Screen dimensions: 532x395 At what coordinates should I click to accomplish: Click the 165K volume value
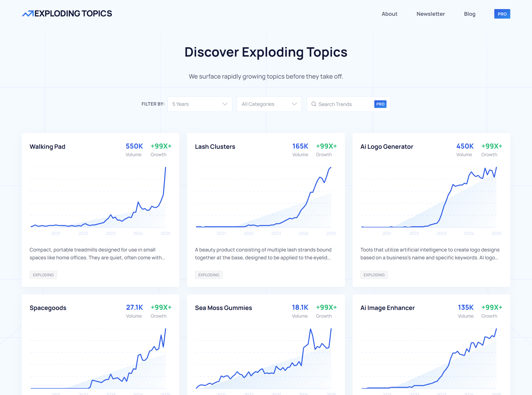[x=300, y=146]
